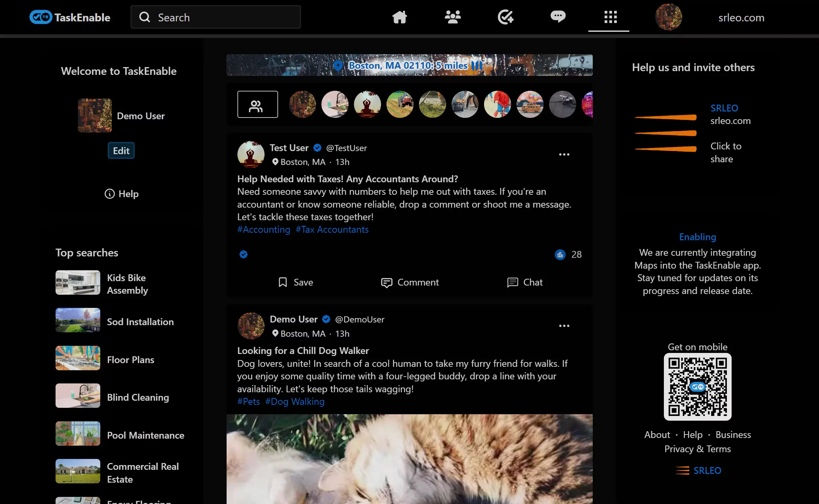Image resolution: width=819 pixels, height=504 pixels.
Task: Click Comment on the taxes post
Action: point(409,282)
